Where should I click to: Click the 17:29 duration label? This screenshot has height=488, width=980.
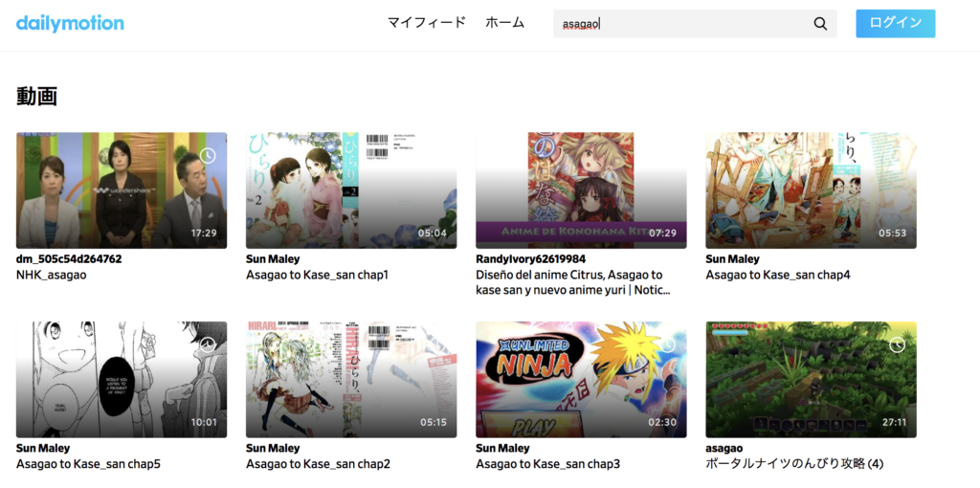click(204, 233)
